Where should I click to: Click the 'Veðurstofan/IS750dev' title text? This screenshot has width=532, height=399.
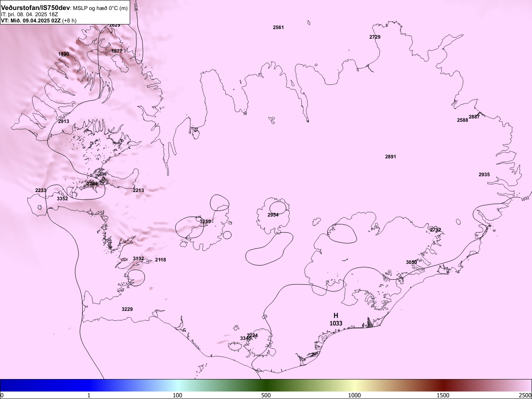point(35,7)
